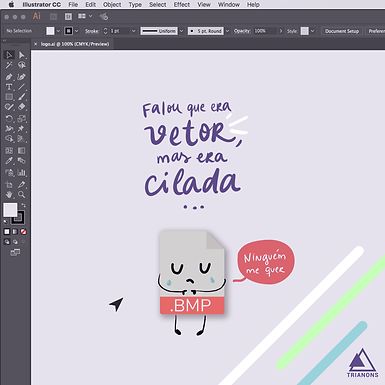Set paint mode to None
The width and height of the screenshot is (385, 385).
[23, 231]
